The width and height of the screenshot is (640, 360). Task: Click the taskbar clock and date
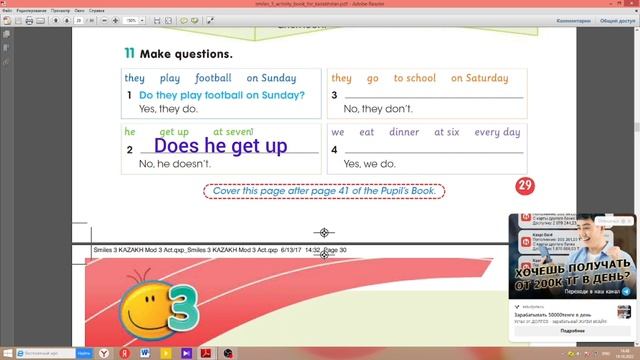tap(625, 353)
